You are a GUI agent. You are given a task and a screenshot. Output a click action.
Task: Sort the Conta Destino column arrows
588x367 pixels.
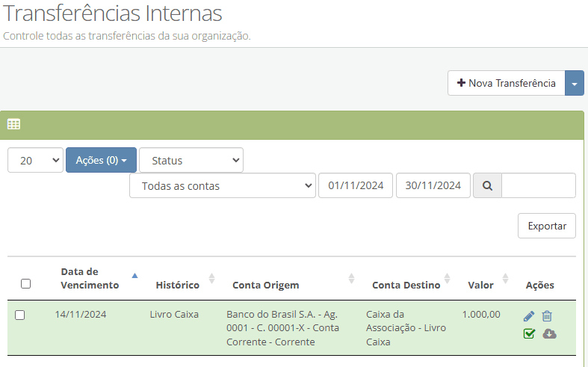(447, 279)
